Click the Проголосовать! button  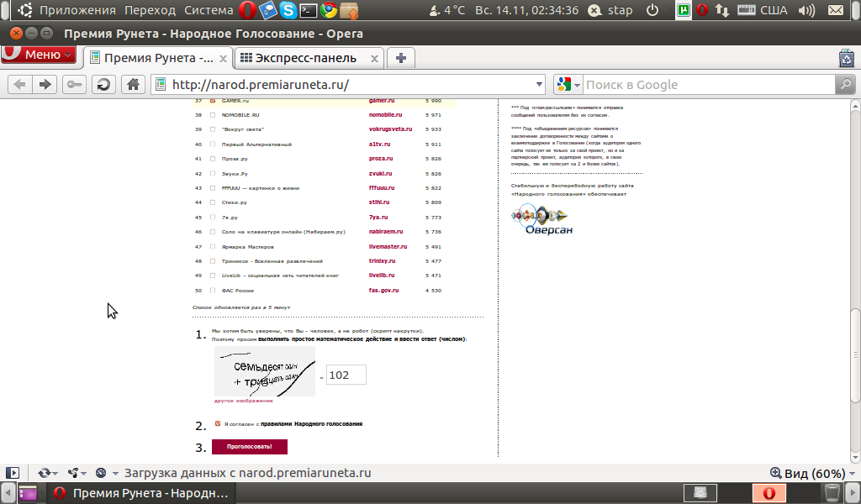point(249,446)
